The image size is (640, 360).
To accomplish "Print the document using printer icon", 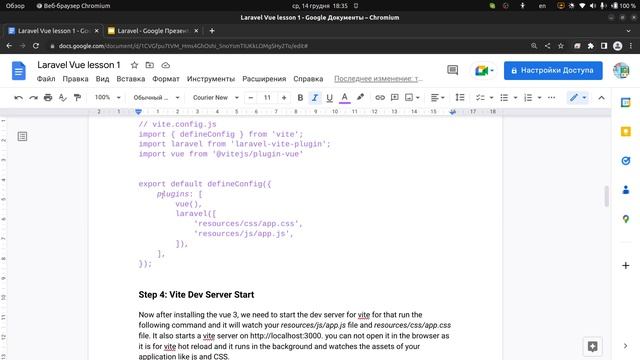I will [x=48, y=98].
